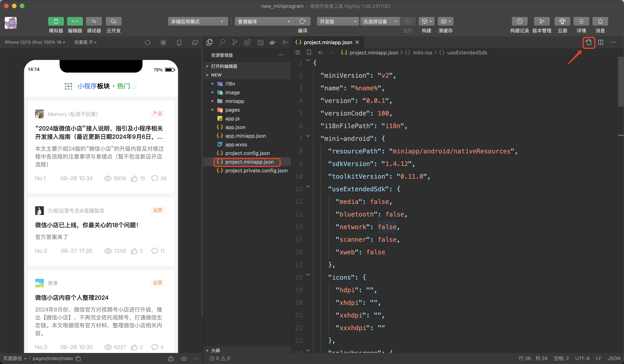The height and width of the screenshot is (364, 624).
Task: Expand 打开的编辑器 section
Action: pos(247,66)
